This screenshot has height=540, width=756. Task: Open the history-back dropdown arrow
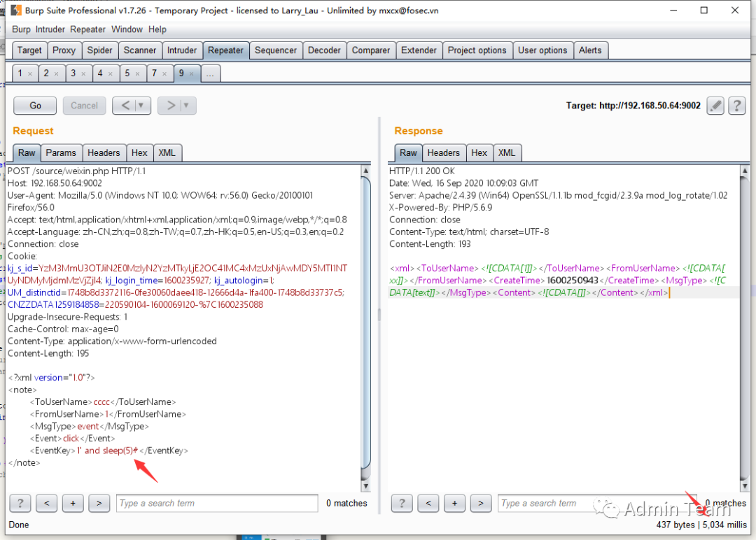click(x=141, y=106)
